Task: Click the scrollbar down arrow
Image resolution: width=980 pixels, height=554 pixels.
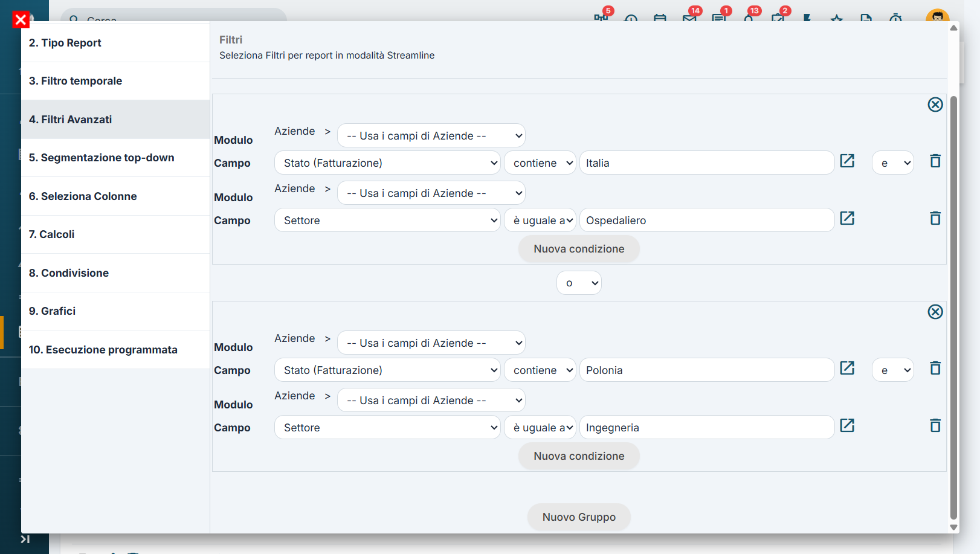Action: click(953, 527)
